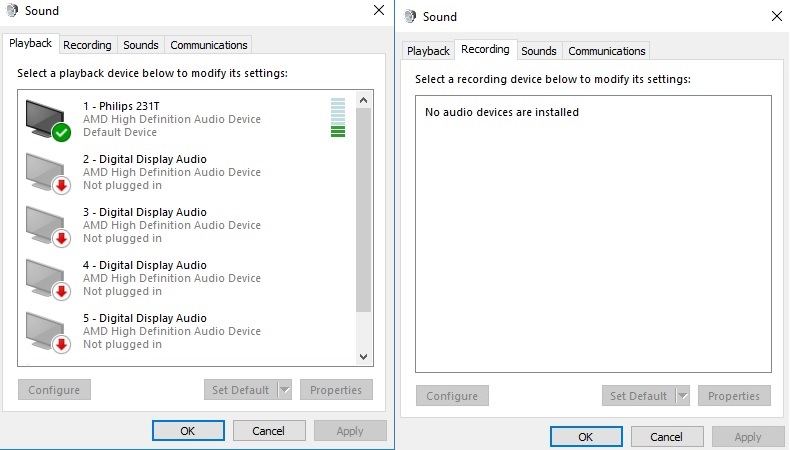Click the scroll down arrow in playback device list
Screen dimensions: 790x450
[x=363, y=357]
